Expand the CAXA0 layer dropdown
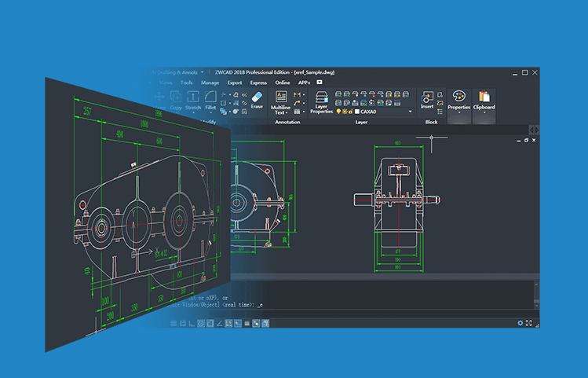The image size is (588, 378). tap(410, 112)
